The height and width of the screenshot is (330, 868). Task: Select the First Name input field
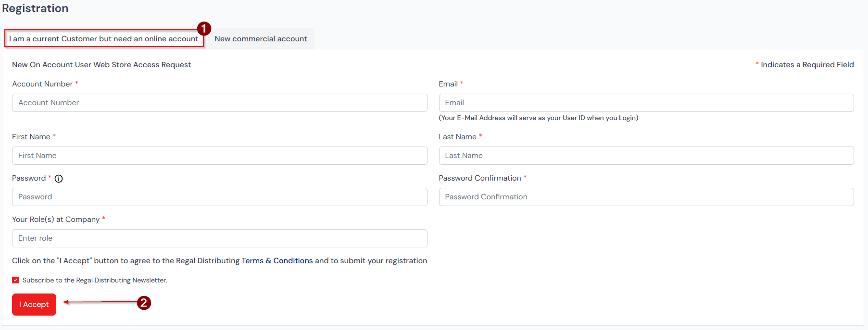219,156
